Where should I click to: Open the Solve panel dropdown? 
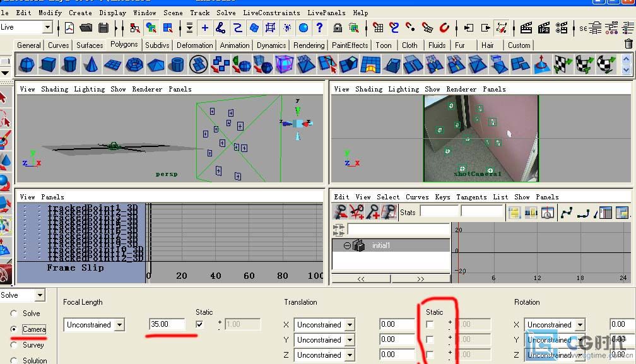[x=40, y=295]
